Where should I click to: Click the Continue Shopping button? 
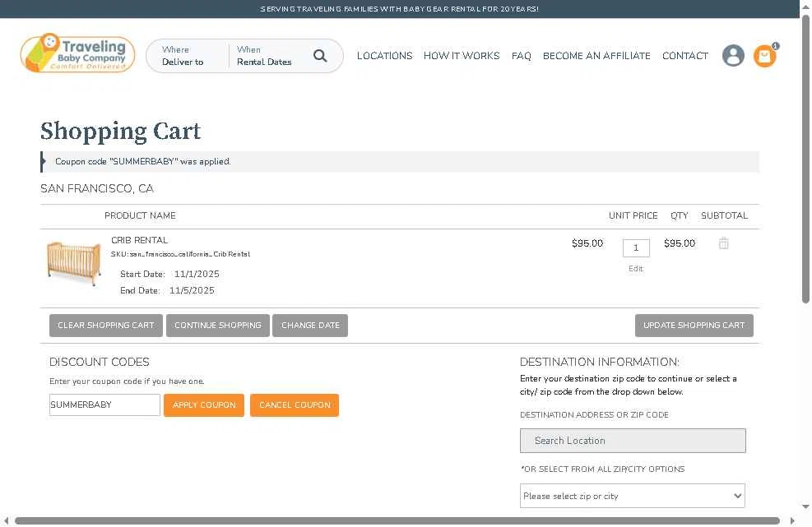click(x=217, y=325)
